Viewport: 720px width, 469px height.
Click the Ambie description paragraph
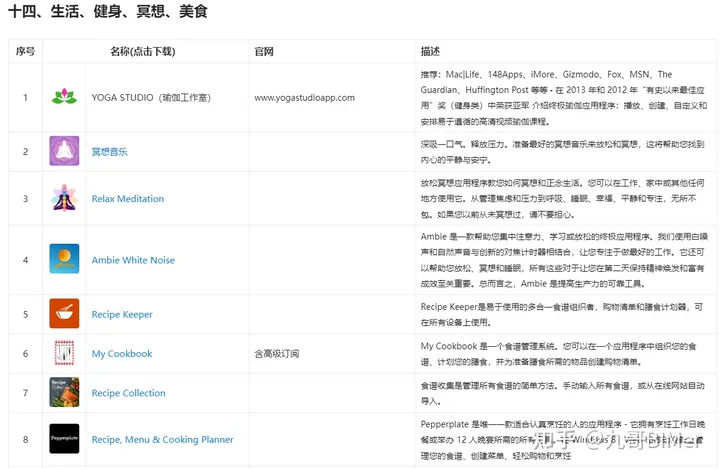click(x=563, y=260)
